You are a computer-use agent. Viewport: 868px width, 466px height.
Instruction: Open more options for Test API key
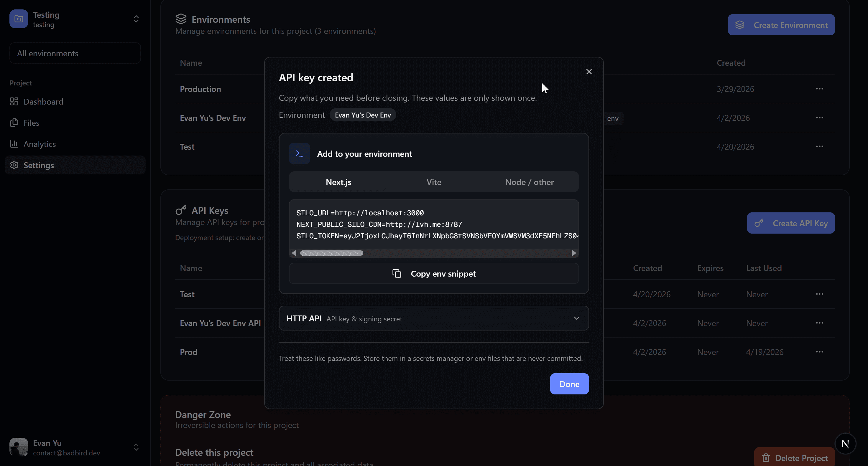(x=819, y=294)
